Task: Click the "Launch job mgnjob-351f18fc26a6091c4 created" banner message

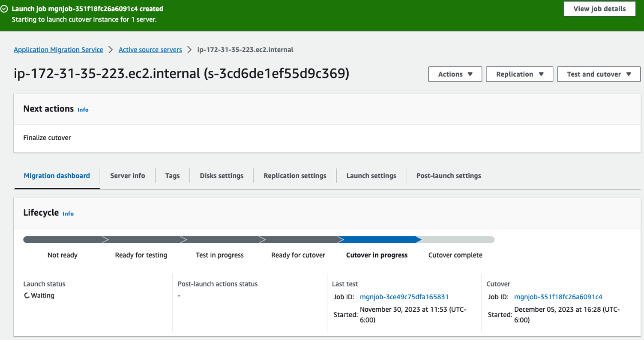Action: tap(87, 9)
